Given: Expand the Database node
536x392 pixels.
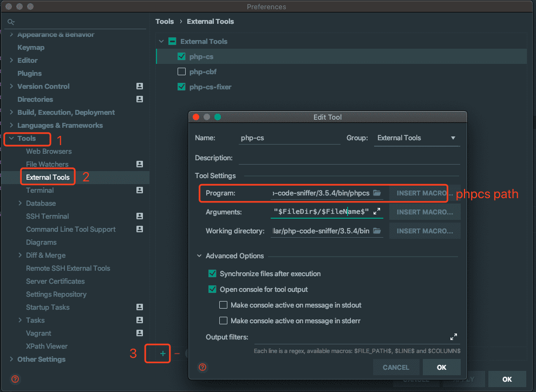Looking at the screenshot, I should point(20,203).
